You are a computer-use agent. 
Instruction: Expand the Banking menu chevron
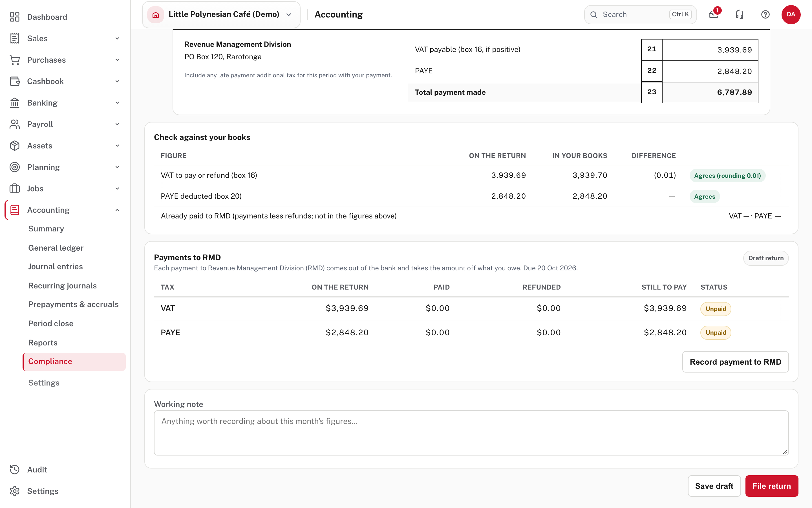[x=117, y=103]
